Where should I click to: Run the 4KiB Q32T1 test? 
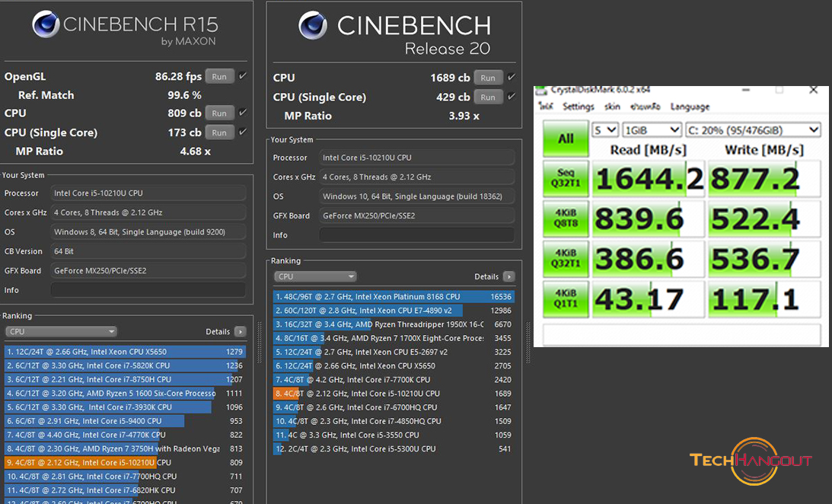566,259
